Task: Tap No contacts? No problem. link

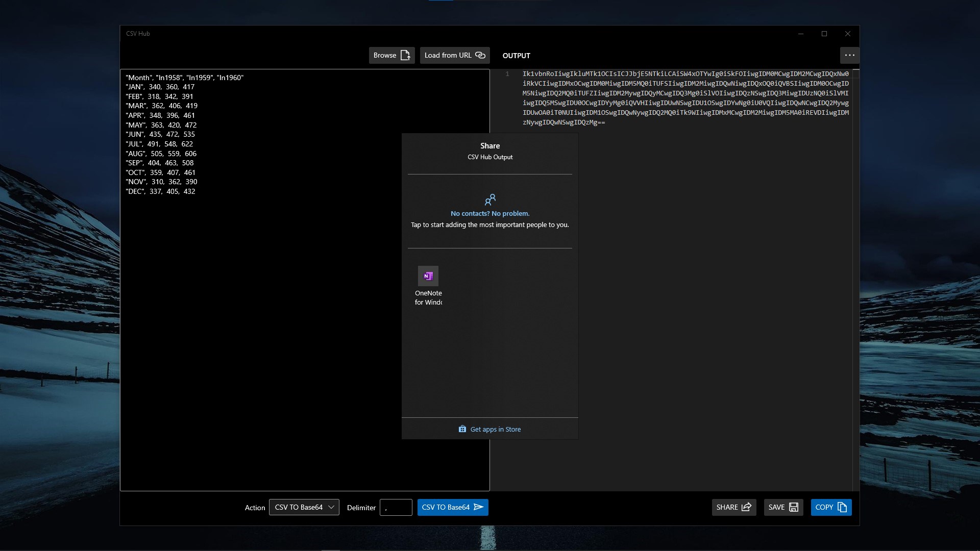Action: point(490,213)
